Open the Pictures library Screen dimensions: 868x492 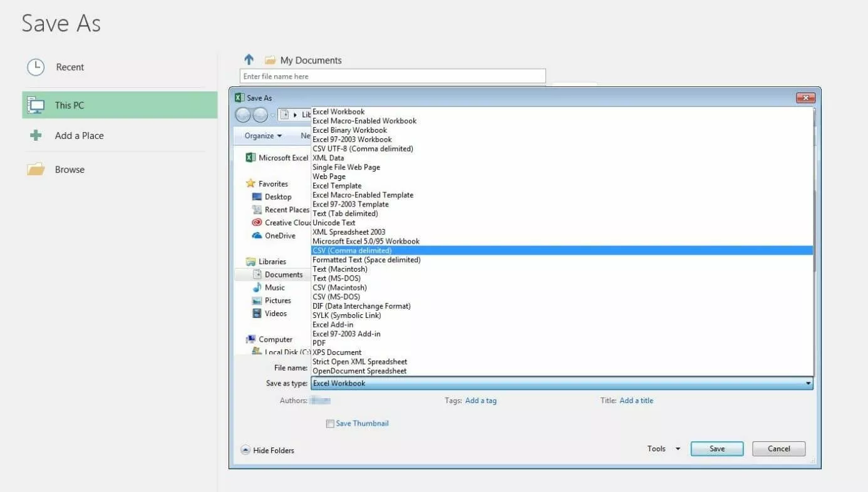(277, 300)
